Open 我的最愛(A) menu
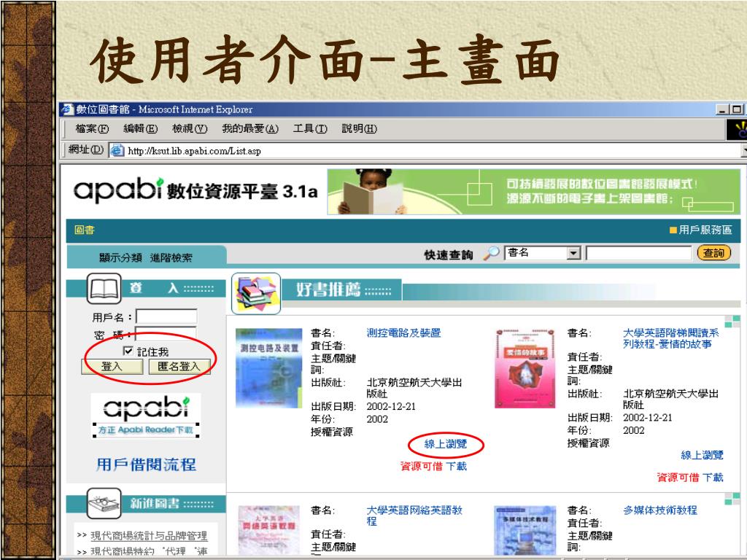The height and width of the screenshot is (560, 747). click(250, 128)
